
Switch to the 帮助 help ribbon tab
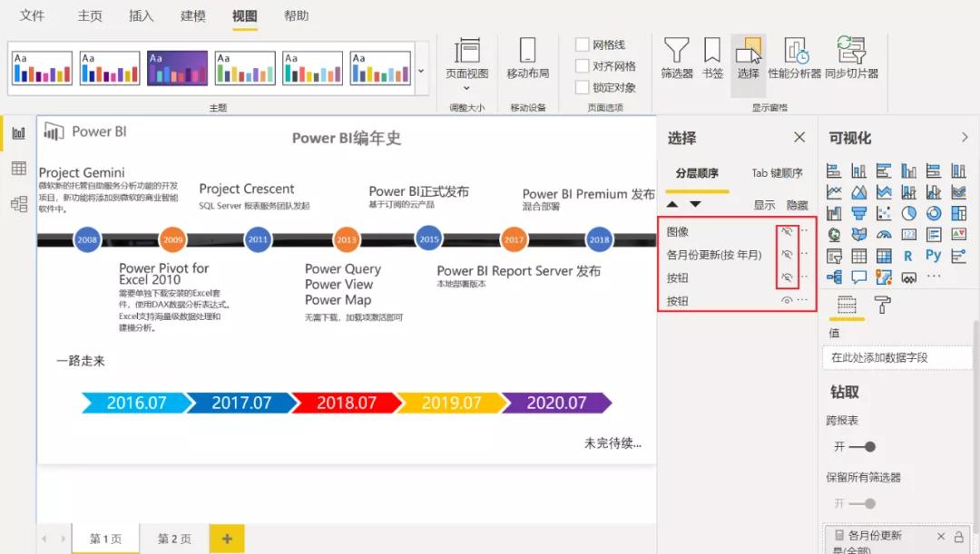296,15
